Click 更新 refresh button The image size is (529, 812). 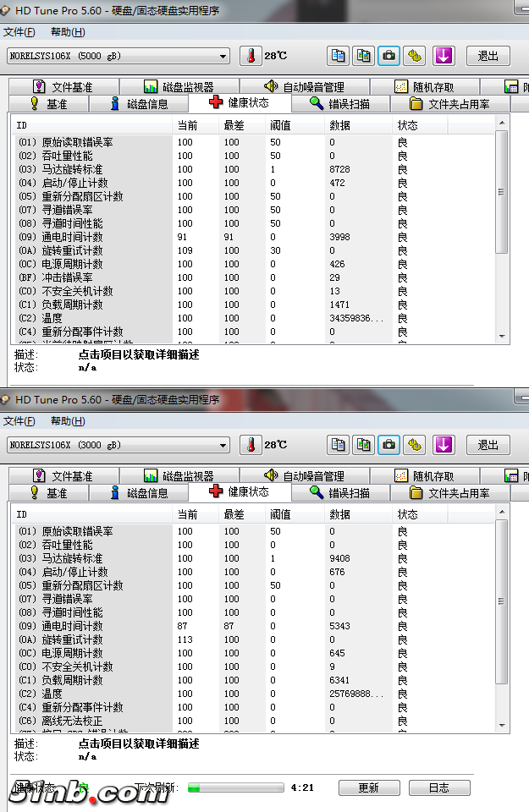tap(369, 787)
